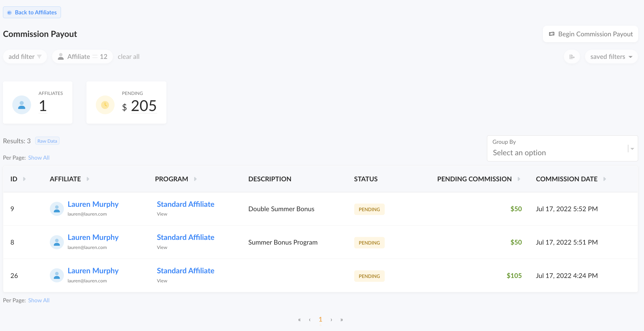Screen dimensions: 644x331
Task: Go to previous page of results
Action: [x=310, y=320]
